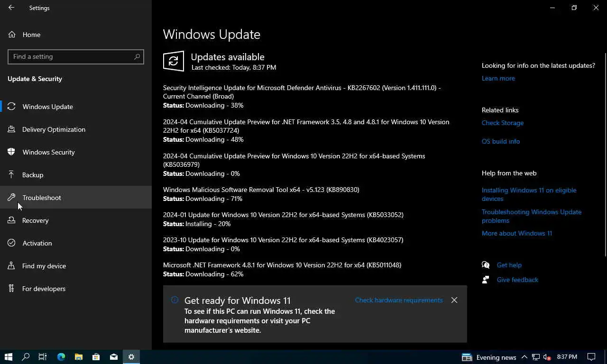
Task: Open the Mail app from the taskbar
Action: coord(114,357)
